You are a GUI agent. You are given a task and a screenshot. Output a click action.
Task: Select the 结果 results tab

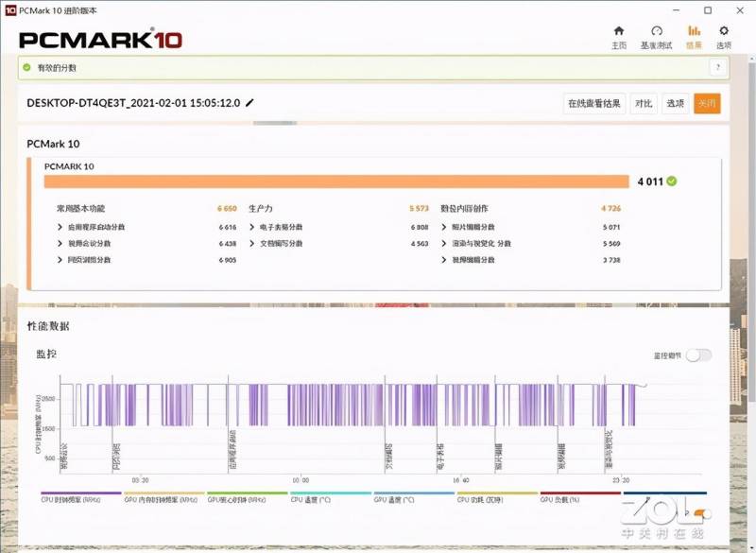(694, 38)
